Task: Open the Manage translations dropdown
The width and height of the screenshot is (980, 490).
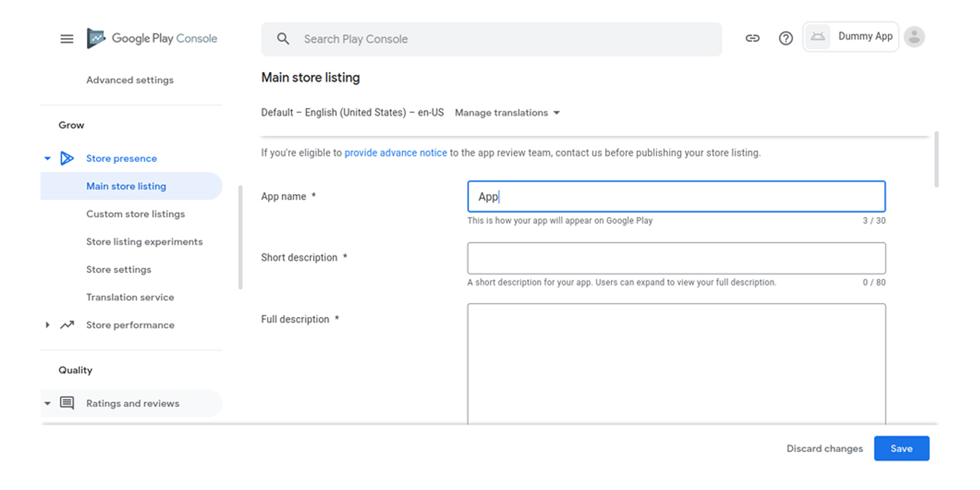Action: click(x=508, y=113)
